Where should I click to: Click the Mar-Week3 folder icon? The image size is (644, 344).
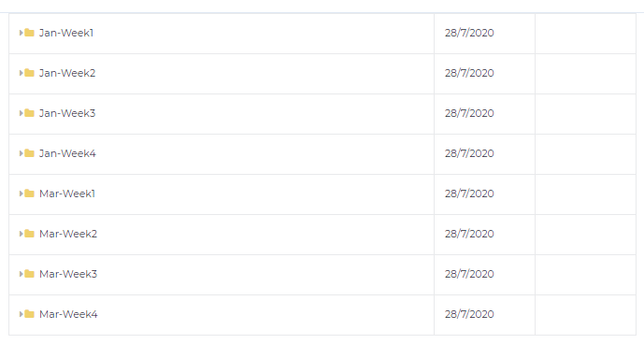click(x=29, y=274)
